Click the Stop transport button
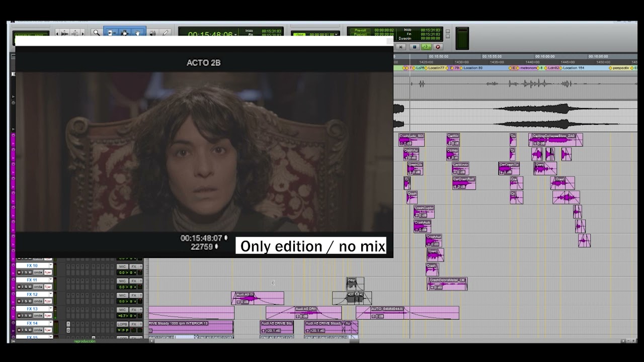 click(414, 47)
